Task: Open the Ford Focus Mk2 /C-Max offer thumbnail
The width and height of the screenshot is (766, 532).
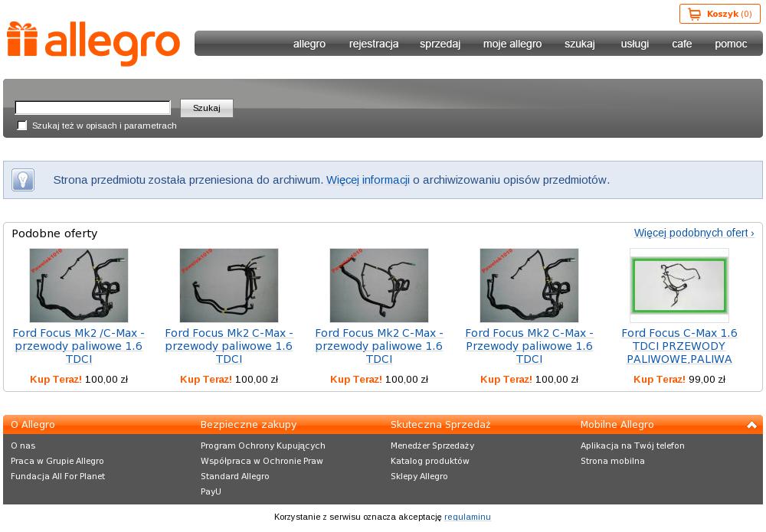Action: tap(79, 286)
